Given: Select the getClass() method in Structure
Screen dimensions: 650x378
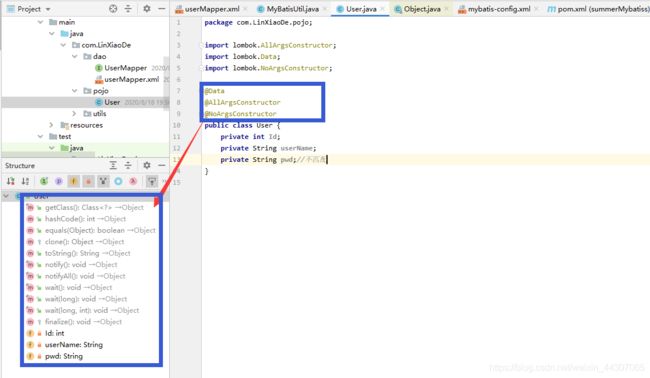Looking at the screenshot, I should click(x=94, y=207).
